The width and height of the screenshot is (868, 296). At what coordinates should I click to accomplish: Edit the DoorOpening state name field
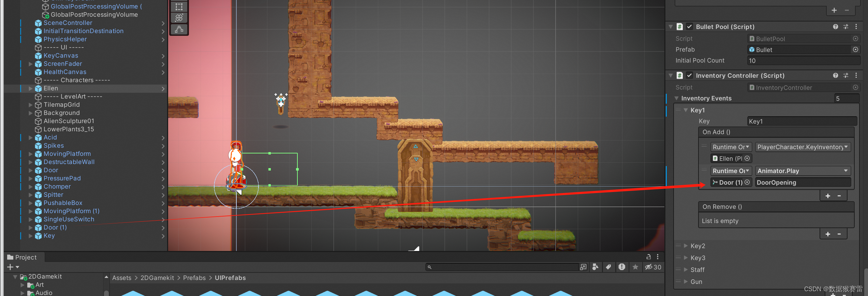pyautogui.click(x=803, y=182)
